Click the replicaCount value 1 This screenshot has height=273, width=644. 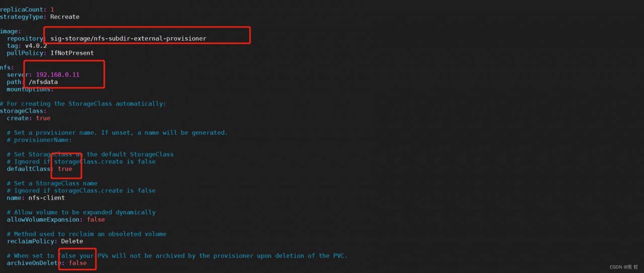click(52, 10)
